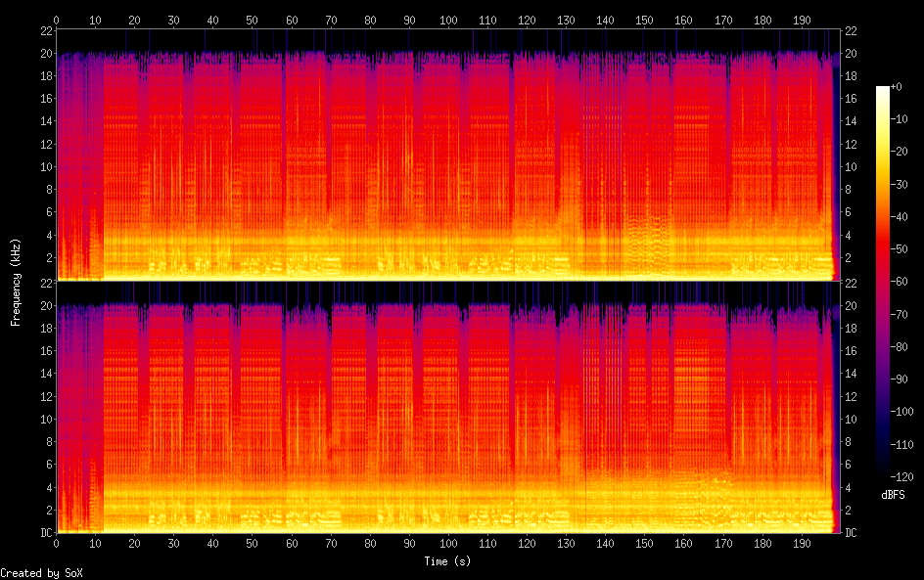The image size is (924, 580).
Task: Click the 'Time (s)' axis title
Action: (447, 561)
